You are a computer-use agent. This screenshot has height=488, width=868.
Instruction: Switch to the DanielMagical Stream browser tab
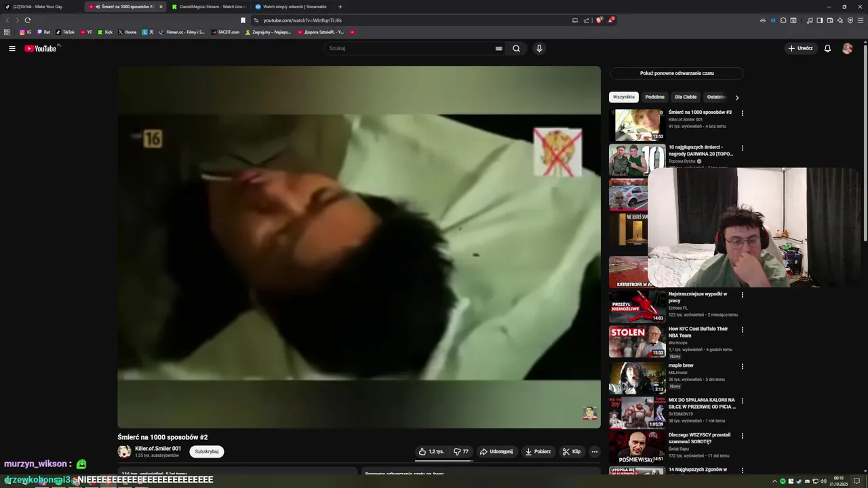209,7
